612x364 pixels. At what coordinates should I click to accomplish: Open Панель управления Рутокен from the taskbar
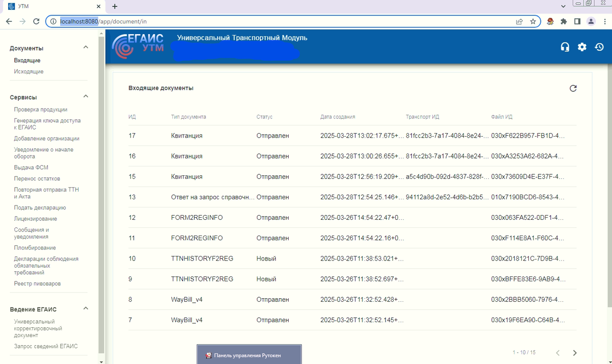pyautogui.click(x=249, y=354)
